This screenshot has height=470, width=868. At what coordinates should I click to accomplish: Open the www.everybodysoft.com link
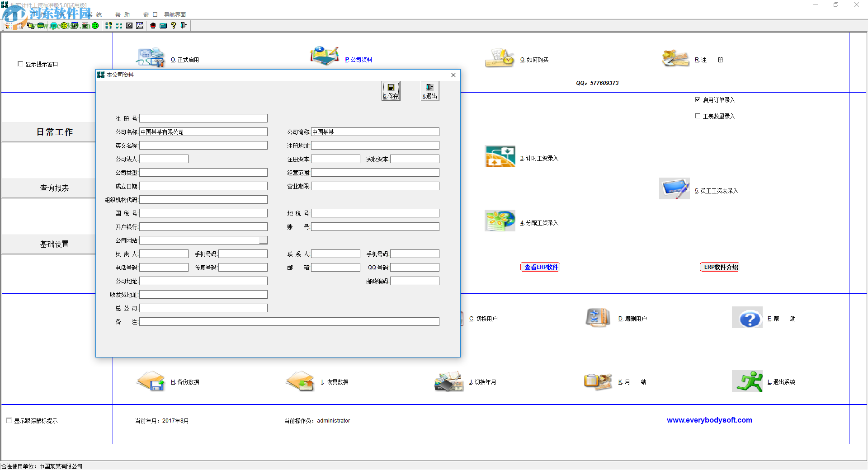[x=709, y=420]
